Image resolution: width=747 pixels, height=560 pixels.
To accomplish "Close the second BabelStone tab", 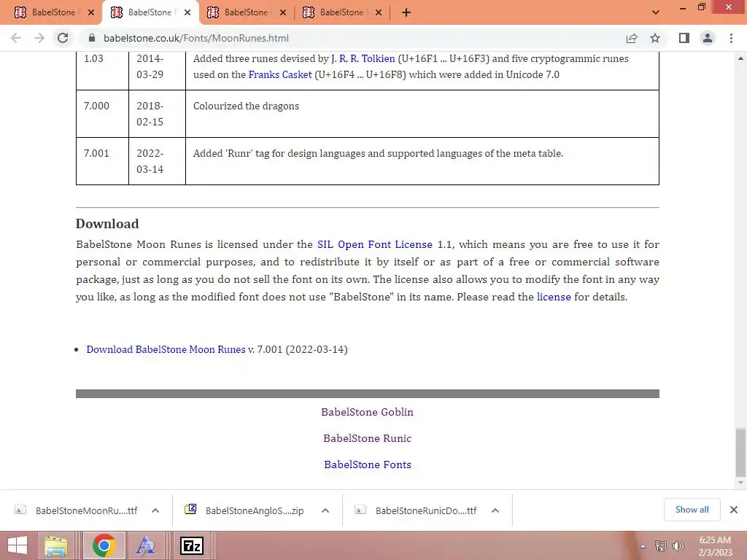I will (187, 12).
